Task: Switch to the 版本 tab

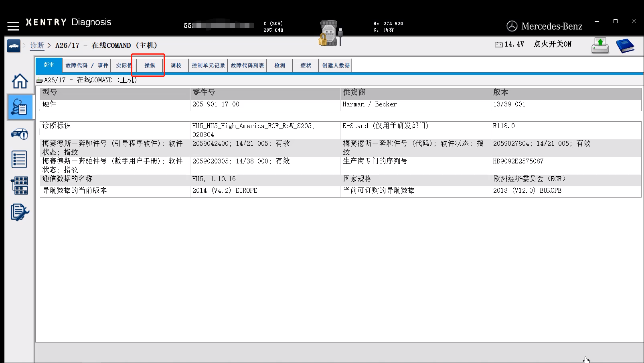Action: click(49, 65)
